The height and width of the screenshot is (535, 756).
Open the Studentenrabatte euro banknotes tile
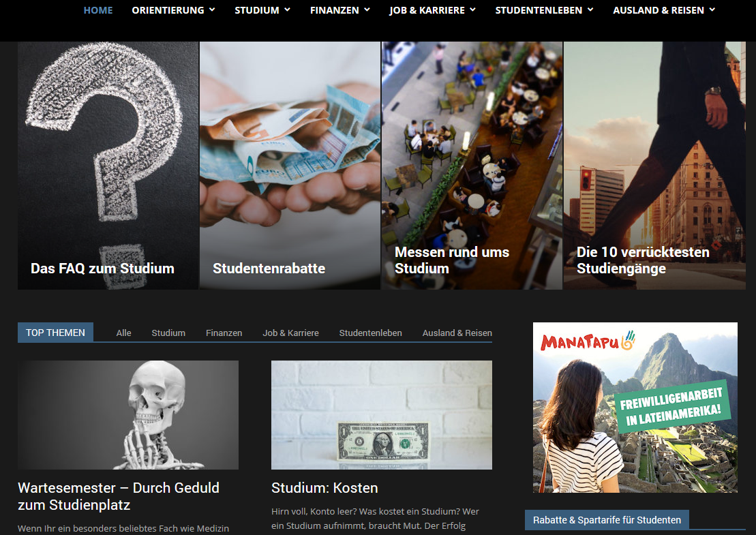[290, 164]
